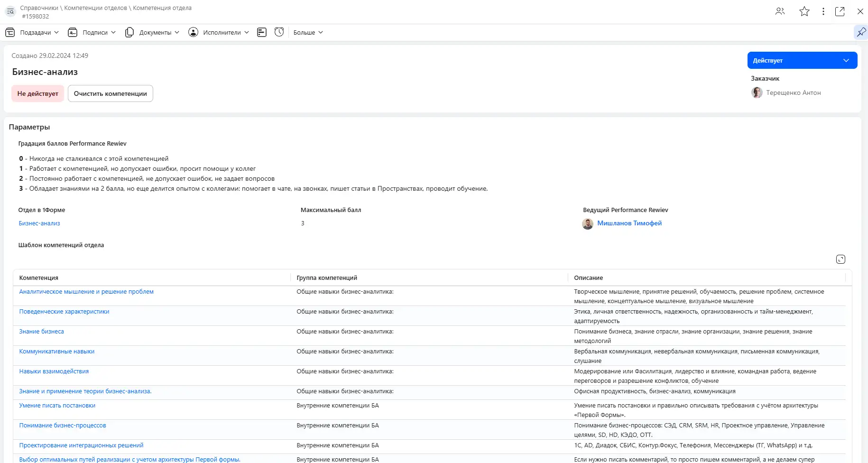This screenshot has width=868, height=463.
Task: Click the Не действует button
Action: (38, 93)
